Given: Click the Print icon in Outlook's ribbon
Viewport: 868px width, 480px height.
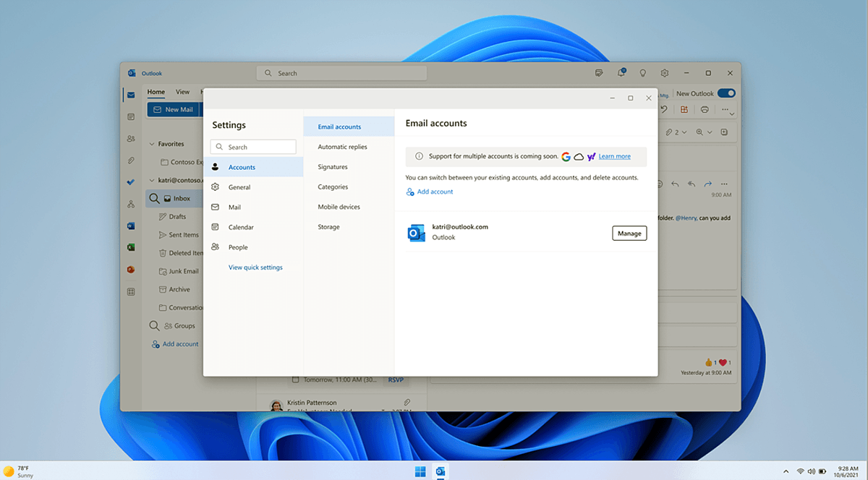Looking at the screenshot, I should pyautogui.click(x=705, y=109).
